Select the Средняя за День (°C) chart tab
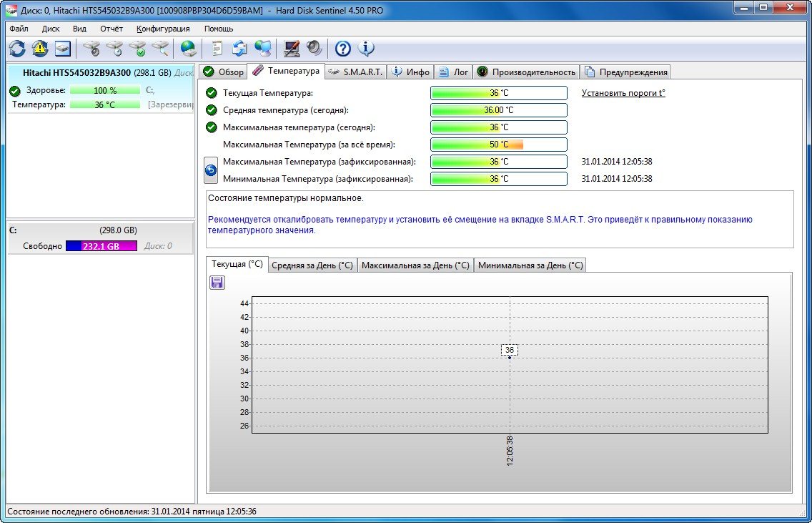The width and height of the screenshot is (812, 523). click(x=312, y=265)
